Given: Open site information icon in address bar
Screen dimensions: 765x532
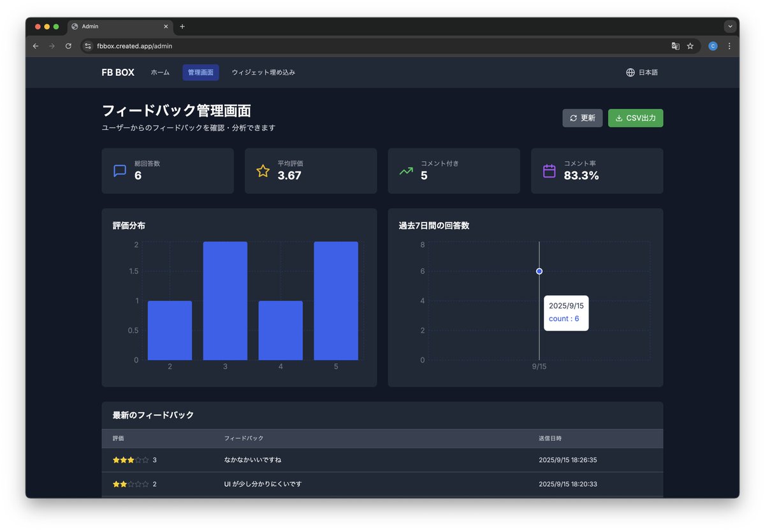Looking at the screenshot, I should [89, 46].
